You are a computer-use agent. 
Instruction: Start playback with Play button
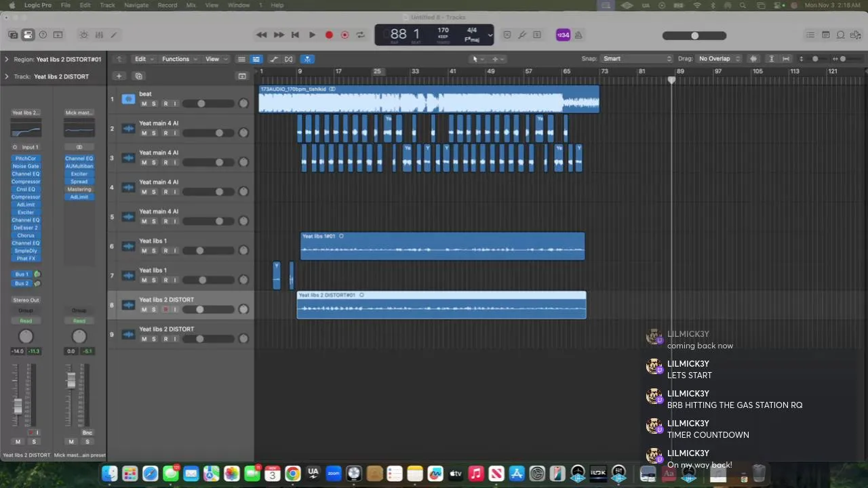312,35
